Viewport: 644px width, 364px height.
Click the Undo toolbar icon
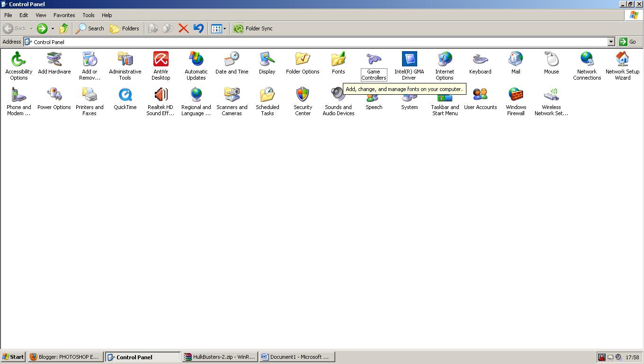pos(198,28)
